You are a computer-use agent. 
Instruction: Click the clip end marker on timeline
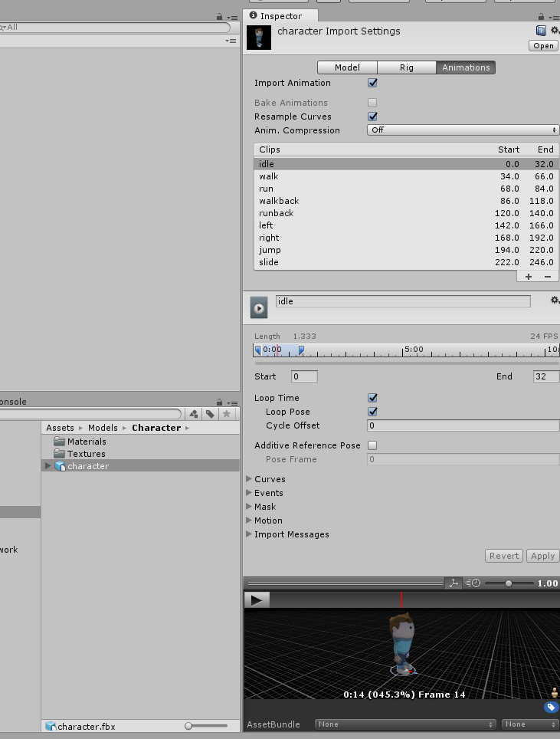click(x=301, y=350)
